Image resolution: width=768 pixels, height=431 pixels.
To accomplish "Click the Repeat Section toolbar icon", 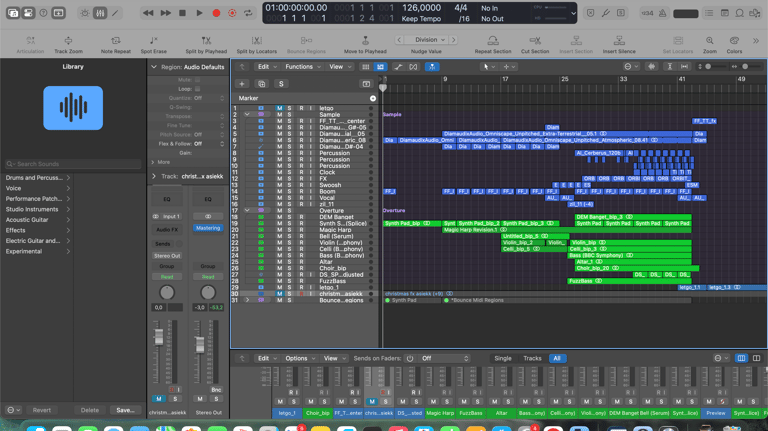I will (493, 42).
